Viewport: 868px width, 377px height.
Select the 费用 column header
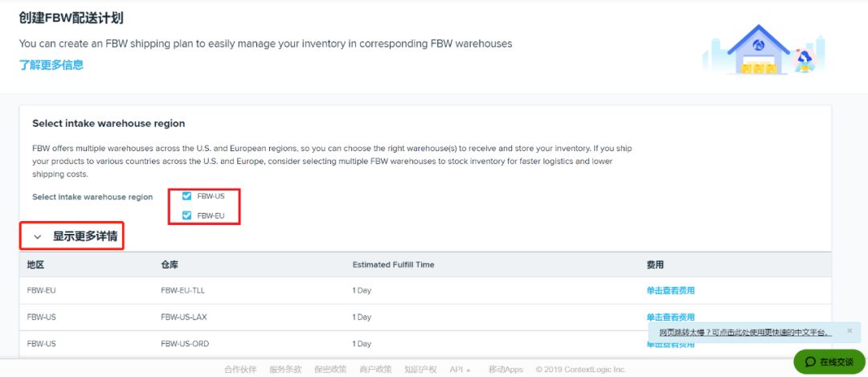tap(655, 264)
